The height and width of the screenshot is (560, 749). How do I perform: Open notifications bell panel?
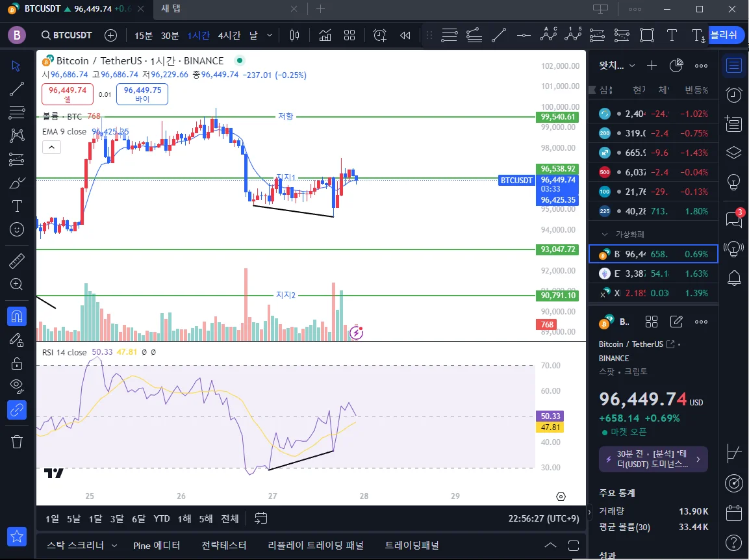(x=733, y=277)
